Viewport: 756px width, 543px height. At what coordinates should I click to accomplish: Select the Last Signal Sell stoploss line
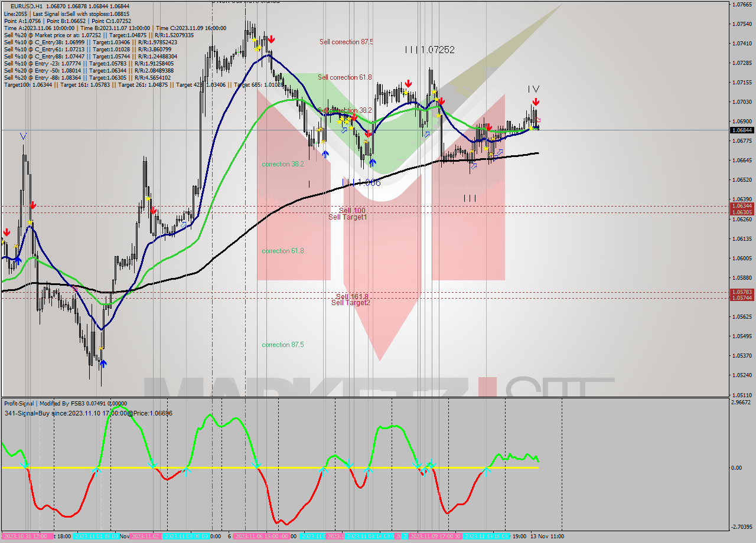[x=67, y=14]
